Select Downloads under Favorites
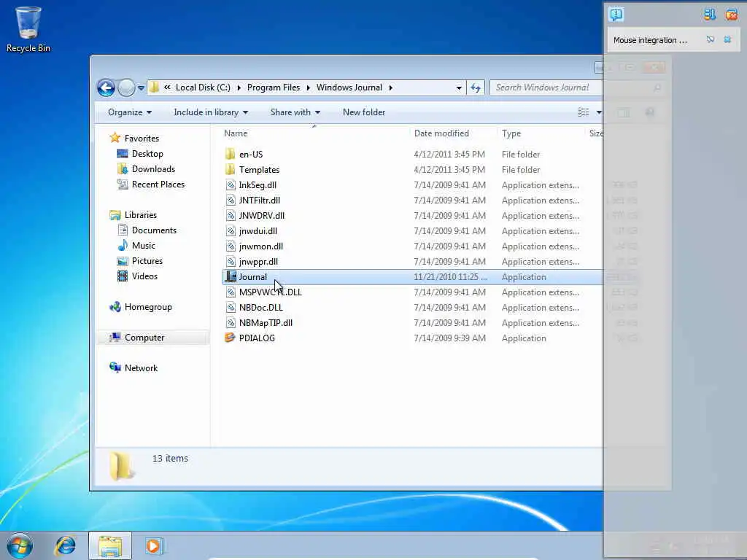 [153, 169]
